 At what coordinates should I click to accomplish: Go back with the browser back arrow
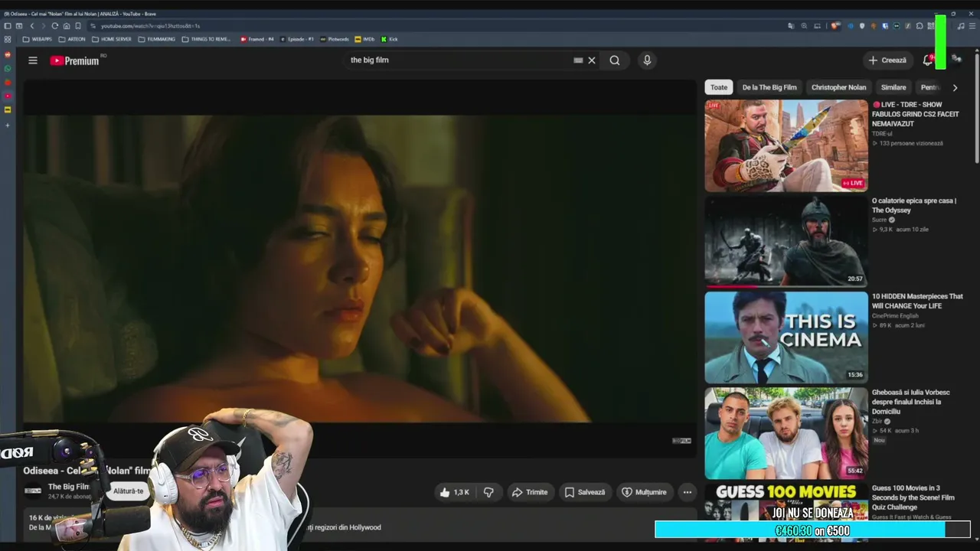point(32,26)
